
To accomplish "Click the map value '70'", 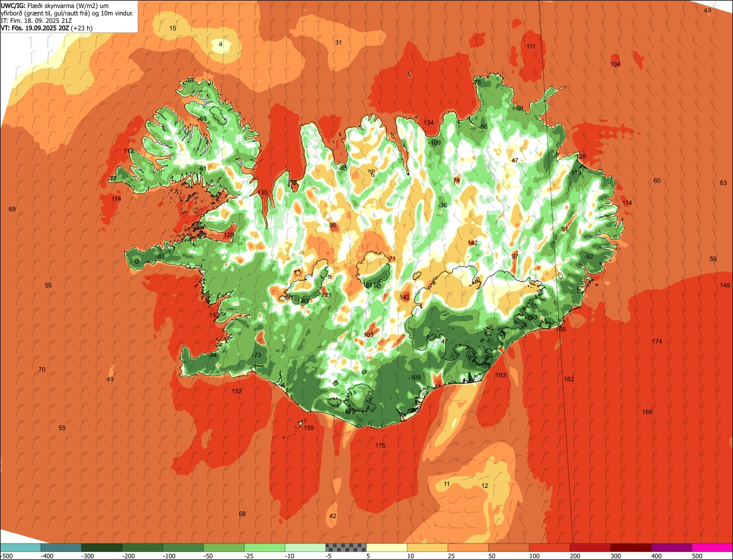I will 42,369.
